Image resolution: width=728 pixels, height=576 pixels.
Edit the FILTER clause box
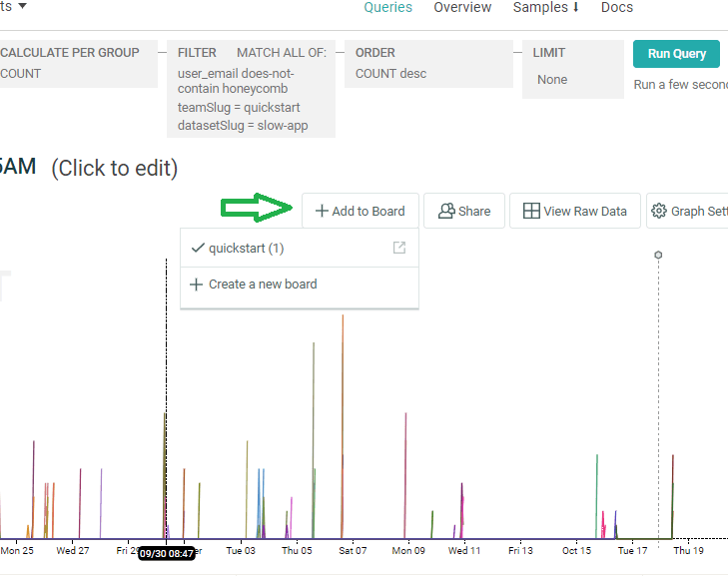251,89
